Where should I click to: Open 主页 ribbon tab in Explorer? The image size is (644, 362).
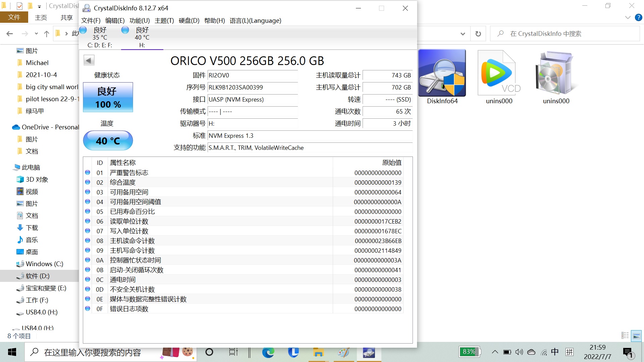(41, 17)
